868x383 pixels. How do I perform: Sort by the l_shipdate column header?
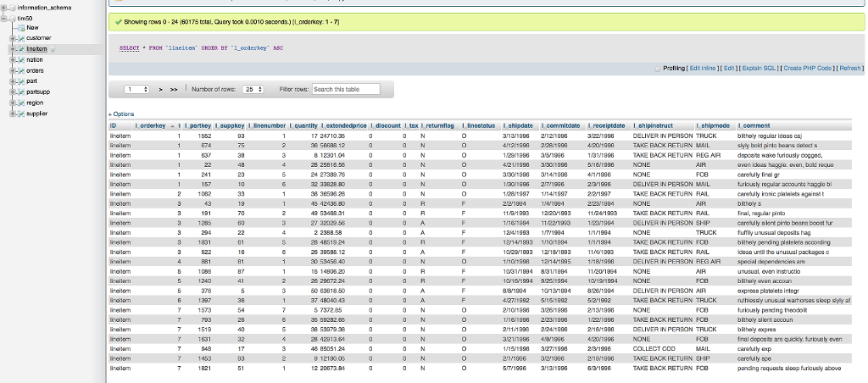(518, 125)
